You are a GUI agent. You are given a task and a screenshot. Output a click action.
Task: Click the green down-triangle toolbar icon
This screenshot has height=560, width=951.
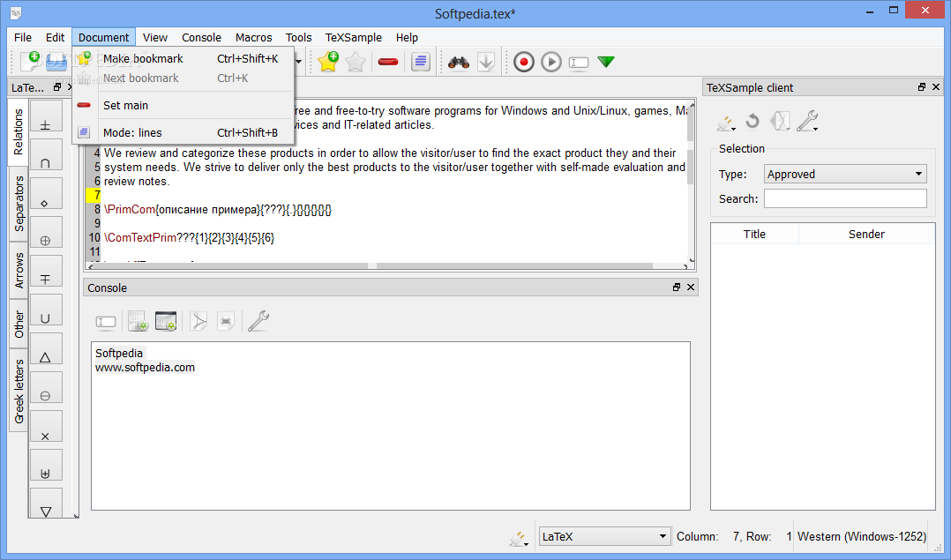606,62
